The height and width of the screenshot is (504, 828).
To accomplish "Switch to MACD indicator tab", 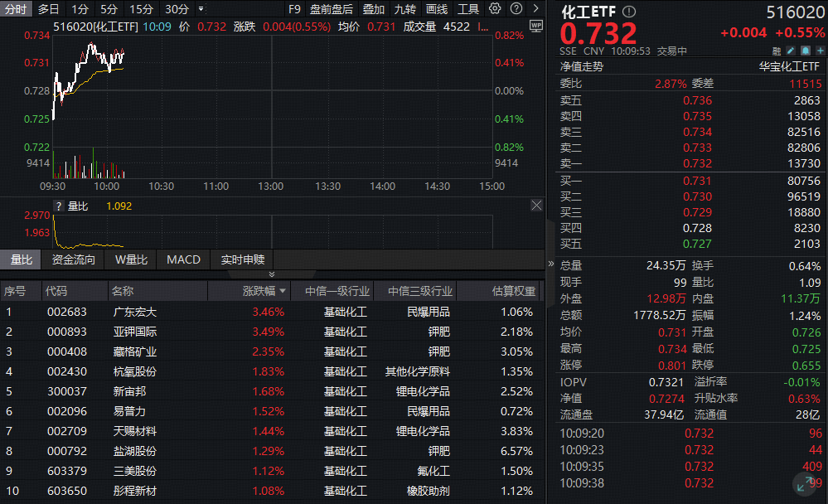I will [x=183, y=259].
